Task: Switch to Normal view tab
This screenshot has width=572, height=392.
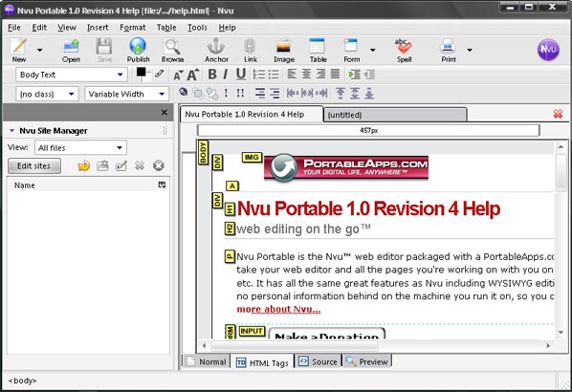Action: [207, 361]
